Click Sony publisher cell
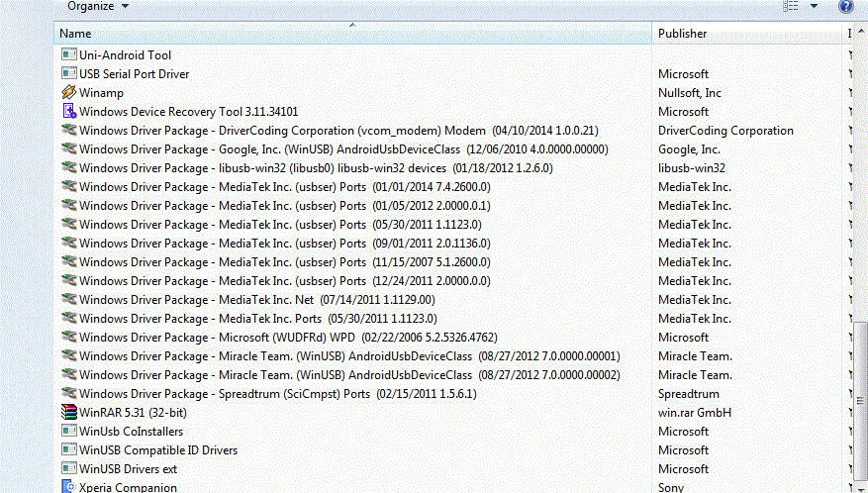 pos(671,487)
